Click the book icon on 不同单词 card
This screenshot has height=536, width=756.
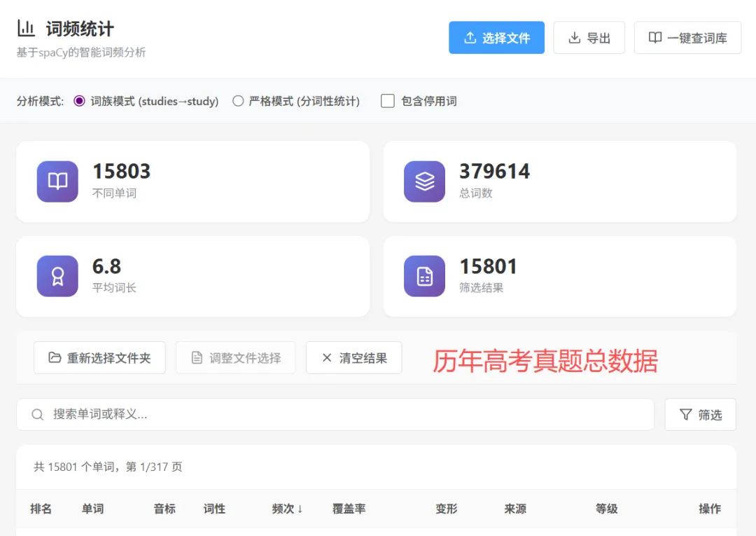pyautogui.click(x=57, y=181)
